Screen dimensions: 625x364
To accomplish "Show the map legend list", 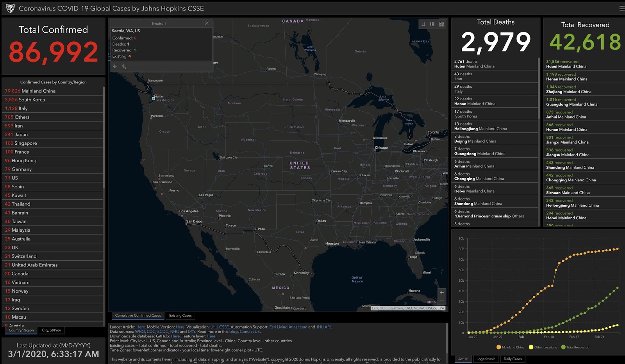I will click(432, 24).
